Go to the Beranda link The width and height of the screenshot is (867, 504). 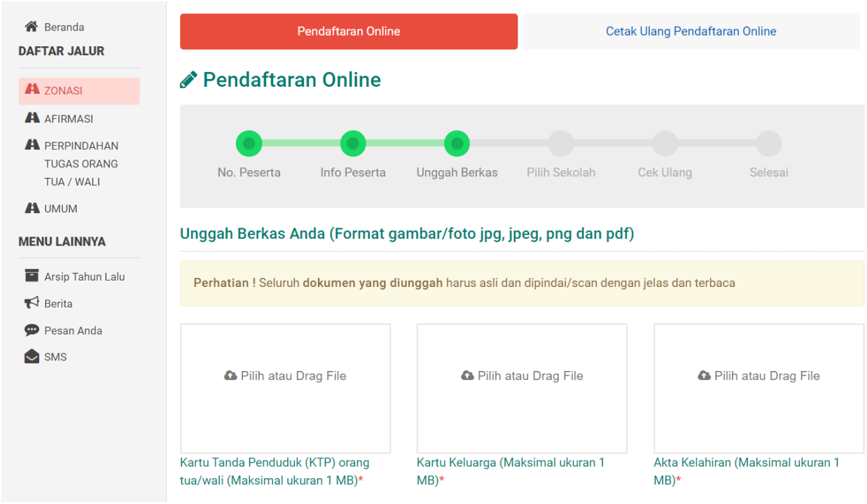tap(64, 27)
